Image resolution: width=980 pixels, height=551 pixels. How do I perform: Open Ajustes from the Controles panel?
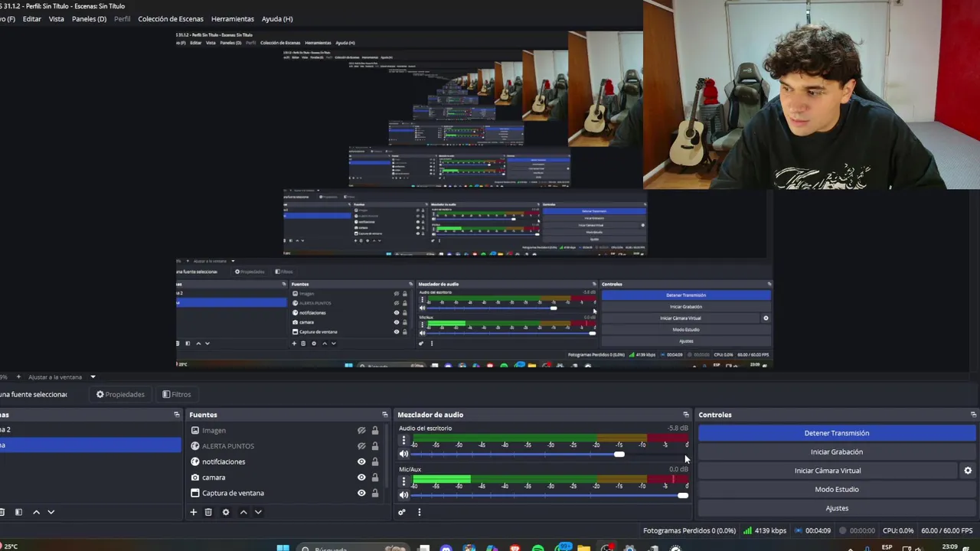click(x=837, y=508)
